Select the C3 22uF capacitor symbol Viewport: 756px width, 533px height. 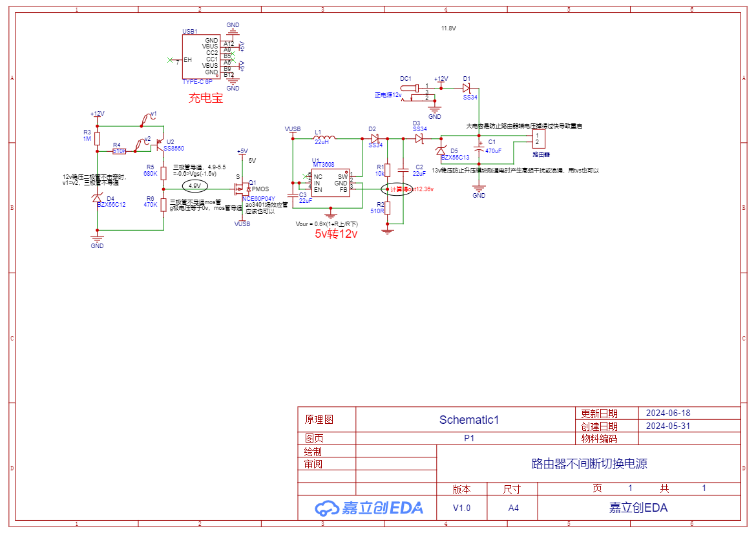tap(293, 194)
